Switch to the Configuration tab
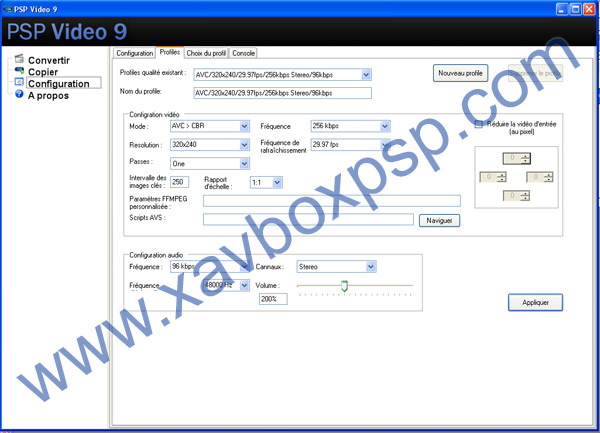This screenshot has width=600, height=433. pyautogui.click(x=135, y=53)
